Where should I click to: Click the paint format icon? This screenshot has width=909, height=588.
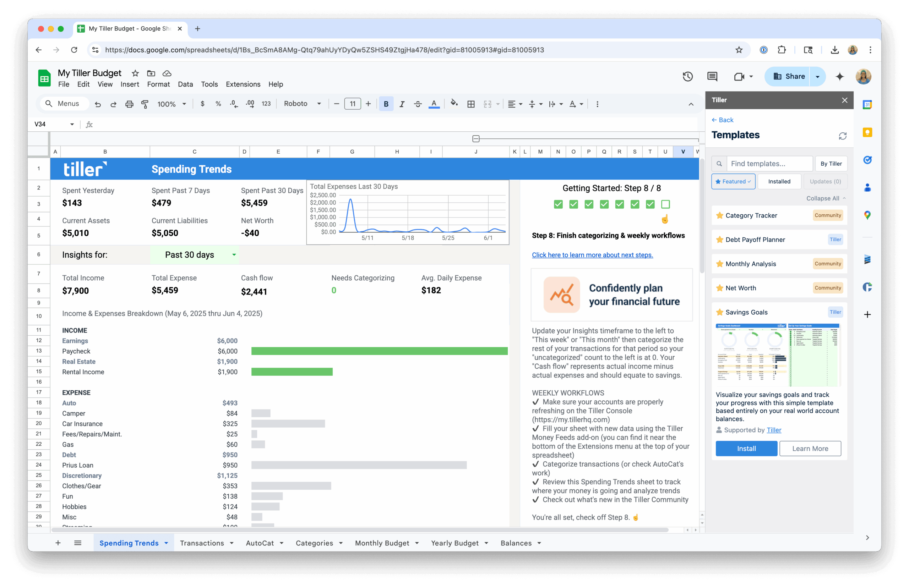pyautogui.click(x=145, y=104)
